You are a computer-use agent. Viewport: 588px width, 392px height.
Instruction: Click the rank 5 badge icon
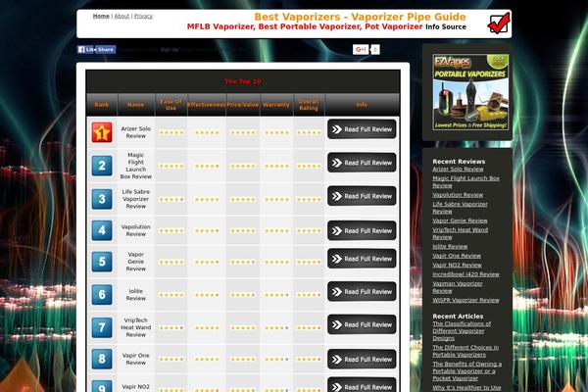click(x=102, y=262)
